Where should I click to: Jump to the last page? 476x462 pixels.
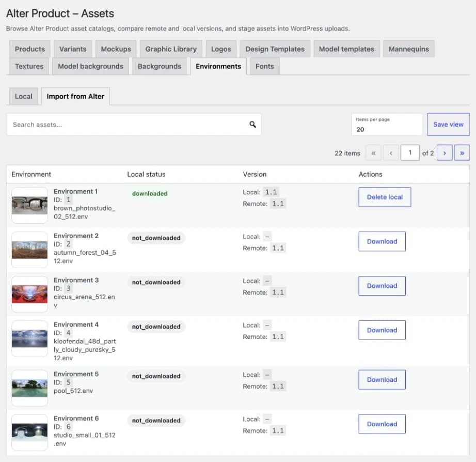(x=462, y=153)
